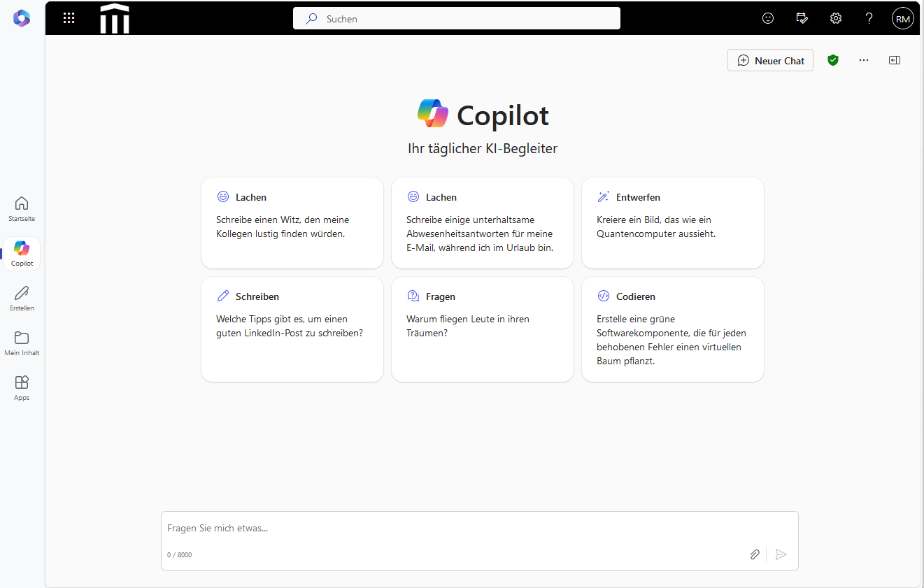Select the Abwesenheitsantworten Lachen card
Screen dimensions: 924x588
click(x=483, y=223)
